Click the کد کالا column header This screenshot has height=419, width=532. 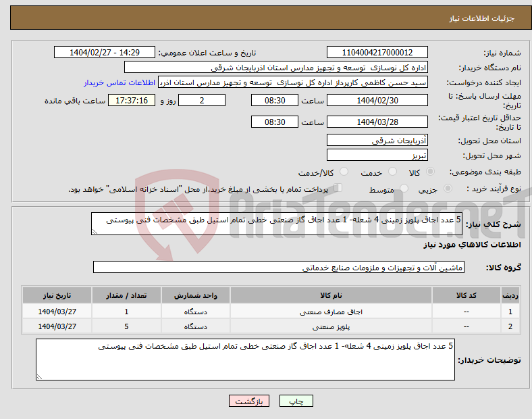(x=467, y=295)
